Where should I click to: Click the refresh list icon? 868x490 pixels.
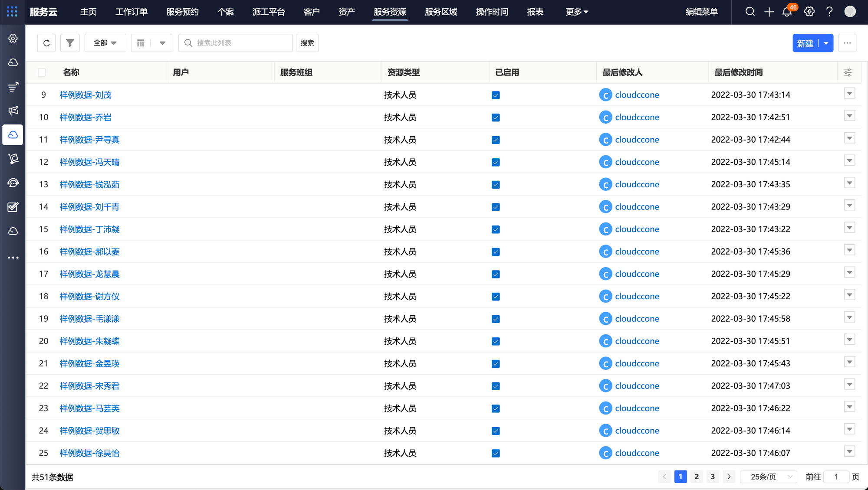[46, 43]
